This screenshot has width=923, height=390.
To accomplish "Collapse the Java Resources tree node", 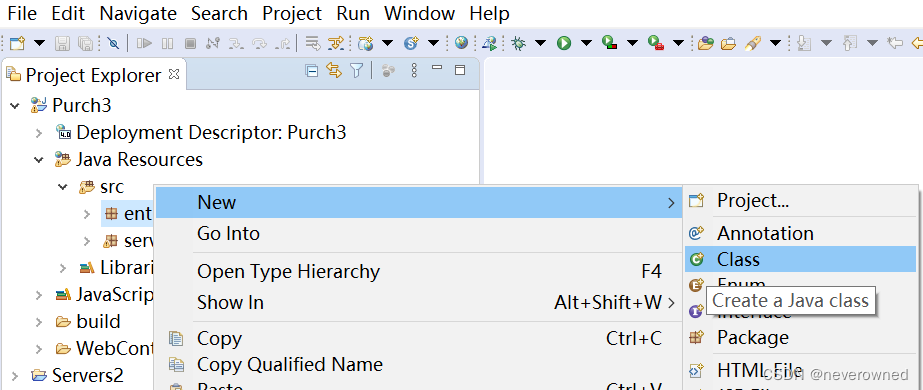I will (x=38, y=159).
